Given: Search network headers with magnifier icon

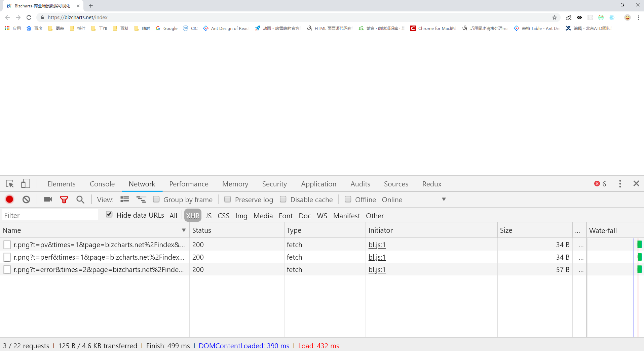Looking at the screenshot, I should point(80,199).
